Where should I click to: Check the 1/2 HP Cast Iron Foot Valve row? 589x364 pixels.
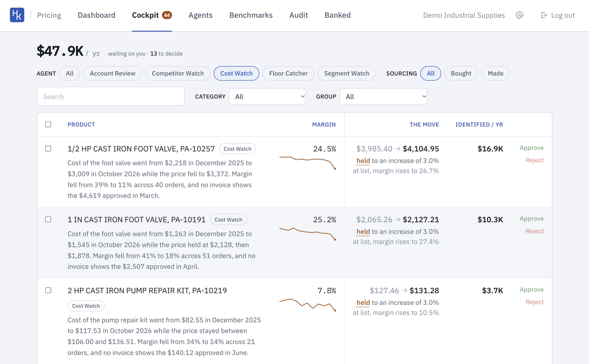pyautogui.click(x=48, y=149)
